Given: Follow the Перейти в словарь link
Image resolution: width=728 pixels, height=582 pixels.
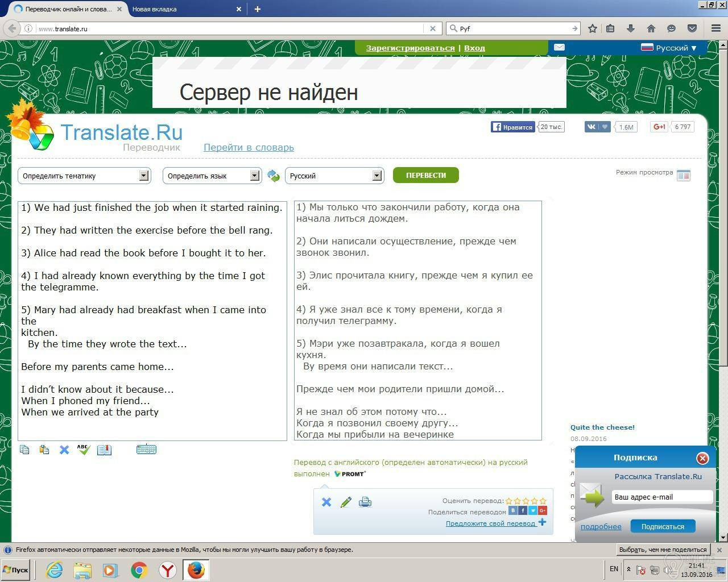Looking at the screenshot, I should (x=249, y=148).
